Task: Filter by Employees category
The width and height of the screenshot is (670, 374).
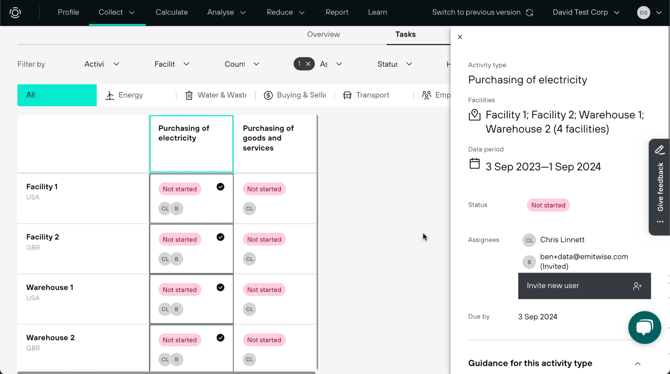Action: pyautogui.click(x=436, y=95)
